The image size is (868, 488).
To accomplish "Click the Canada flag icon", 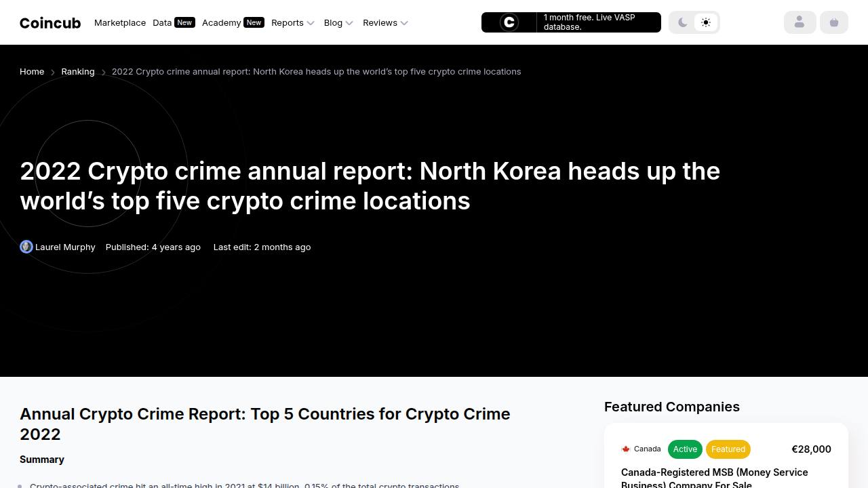I will (626, 449).
